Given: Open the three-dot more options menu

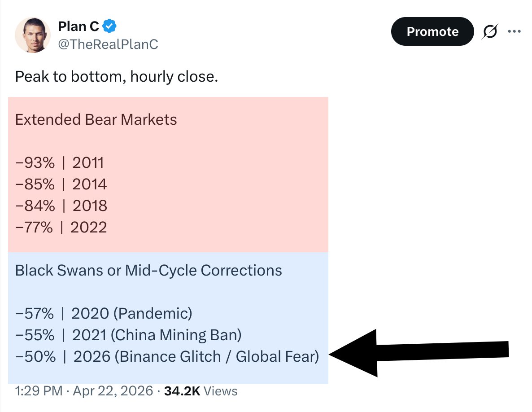Looking at the screenshot, I should 514,31.
